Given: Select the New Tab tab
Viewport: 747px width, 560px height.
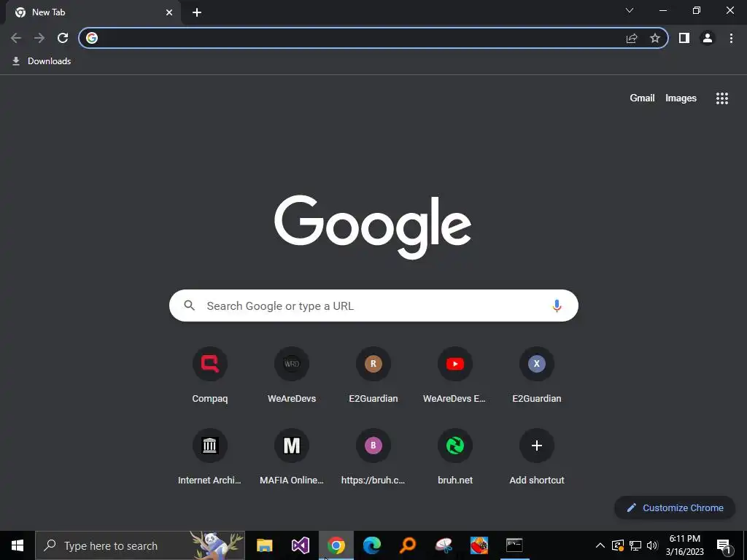Looking at the screenshot, I should pos(93,12).
